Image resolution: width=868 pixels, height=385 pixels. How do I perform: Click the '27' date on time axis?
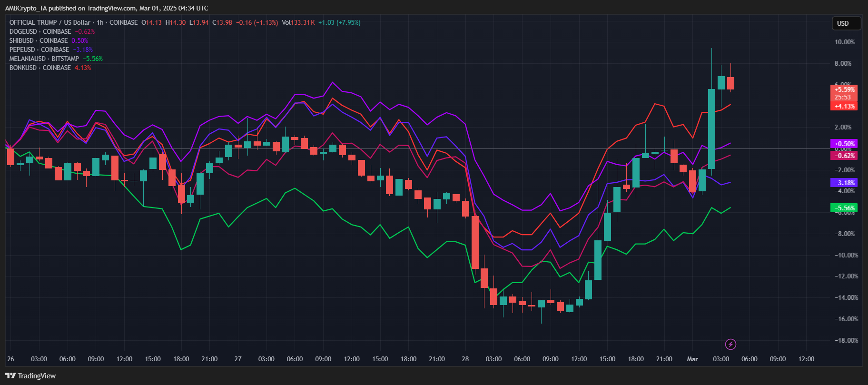pyautogui.click(x=238, y=359)
